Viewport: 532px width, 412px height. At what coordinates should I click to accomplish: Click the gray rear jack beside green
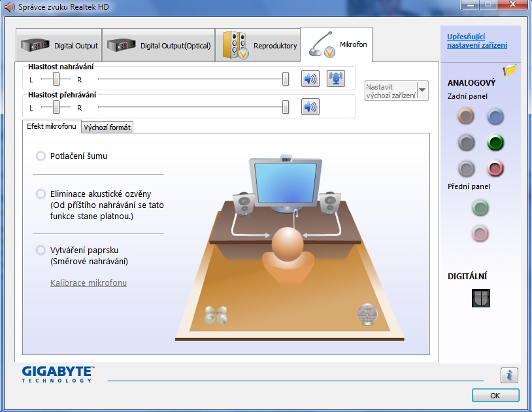pos(466,143)
